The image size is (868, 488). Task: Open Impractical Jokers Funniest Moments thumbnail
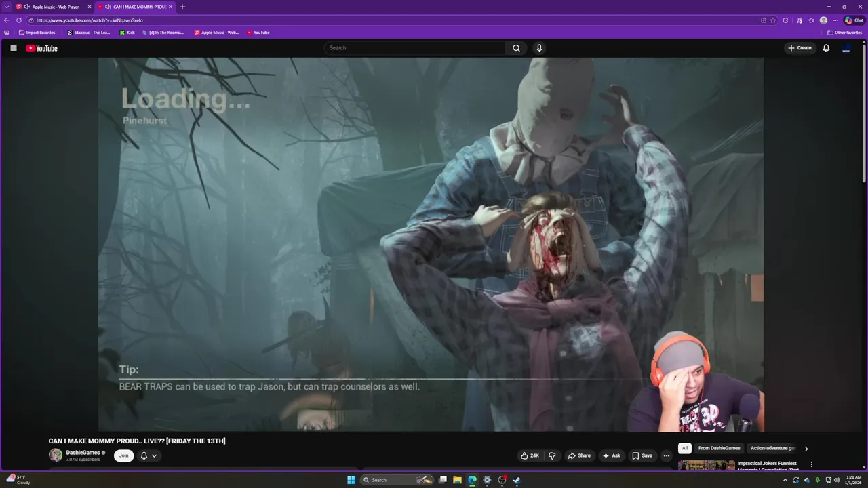point(706,465)
